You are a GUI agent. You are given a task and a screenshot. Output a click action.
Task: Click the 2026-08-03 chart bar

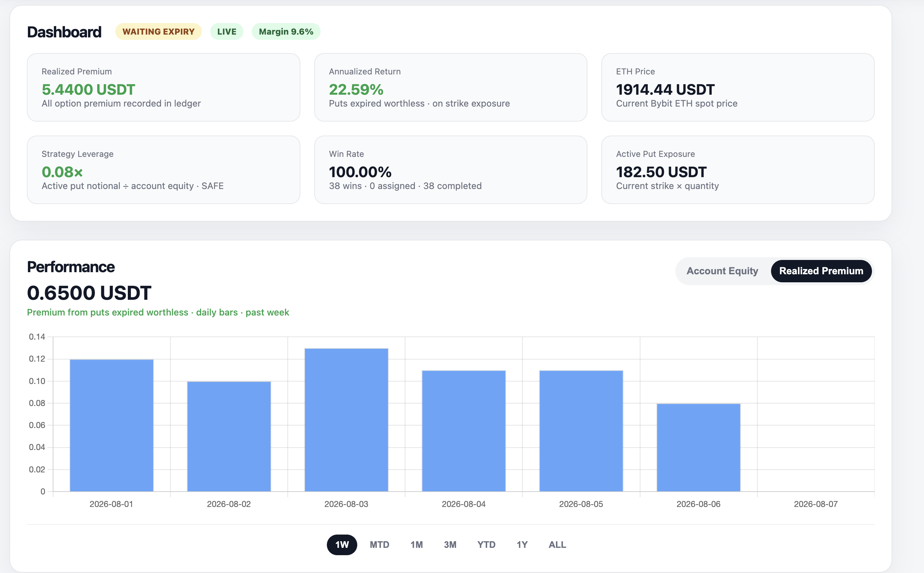pos(346,420)
